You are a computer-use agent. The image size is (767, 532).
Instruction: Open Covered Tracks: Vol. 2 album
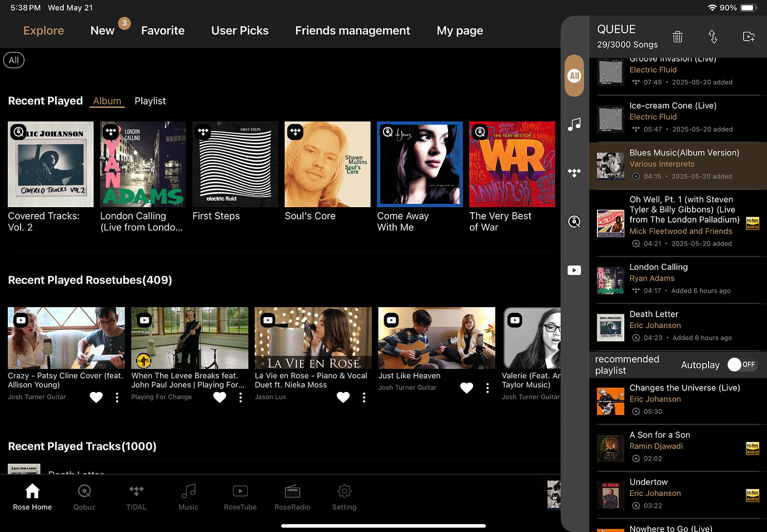(x=51, y=164)
